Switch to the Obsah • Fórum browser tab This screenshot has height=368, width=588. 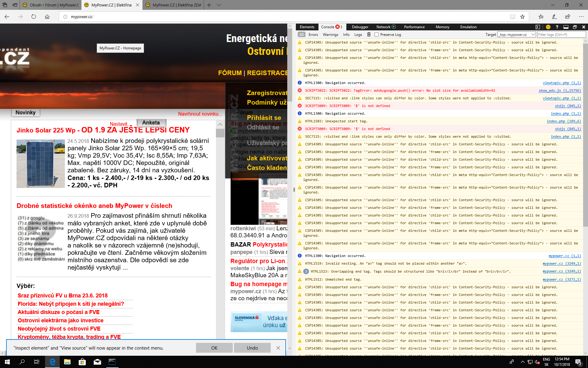(51, 5)
